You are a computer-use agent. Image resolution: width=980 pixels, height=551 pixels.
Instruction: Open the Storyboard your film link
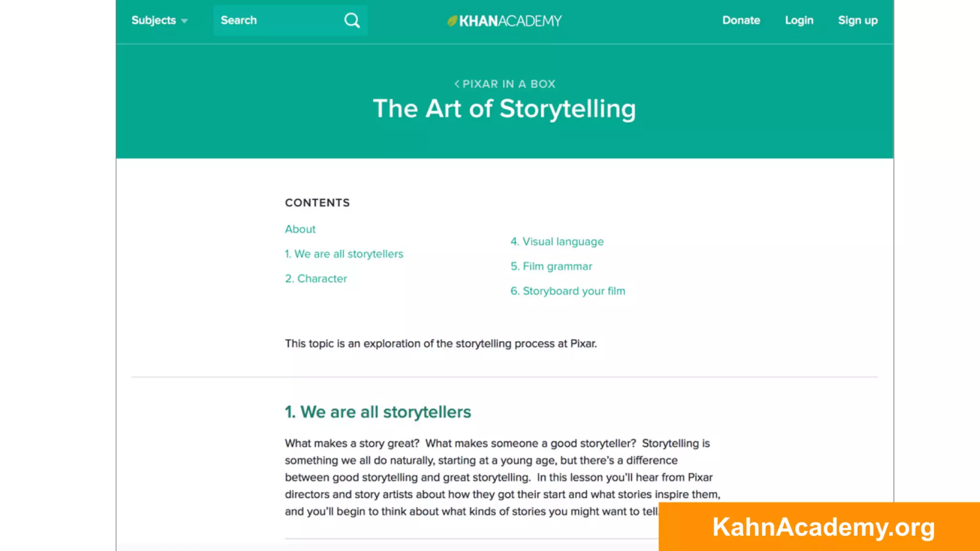point(568,291)
